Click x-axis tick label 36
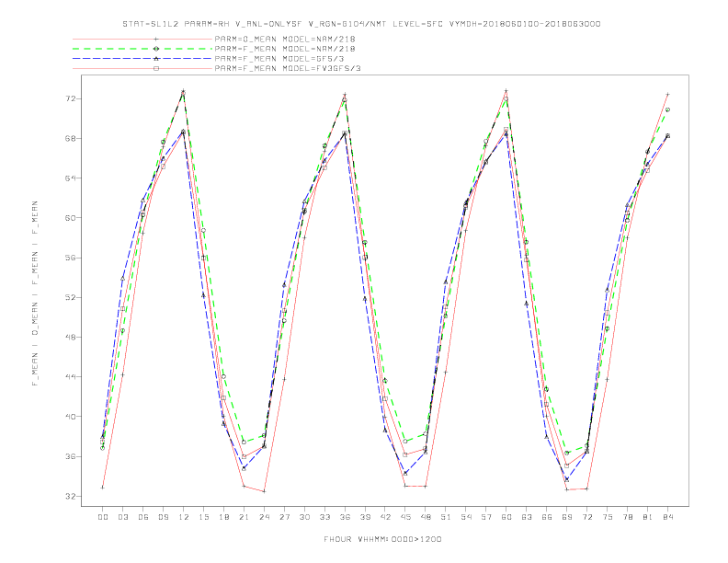 (x=345, y=517)
